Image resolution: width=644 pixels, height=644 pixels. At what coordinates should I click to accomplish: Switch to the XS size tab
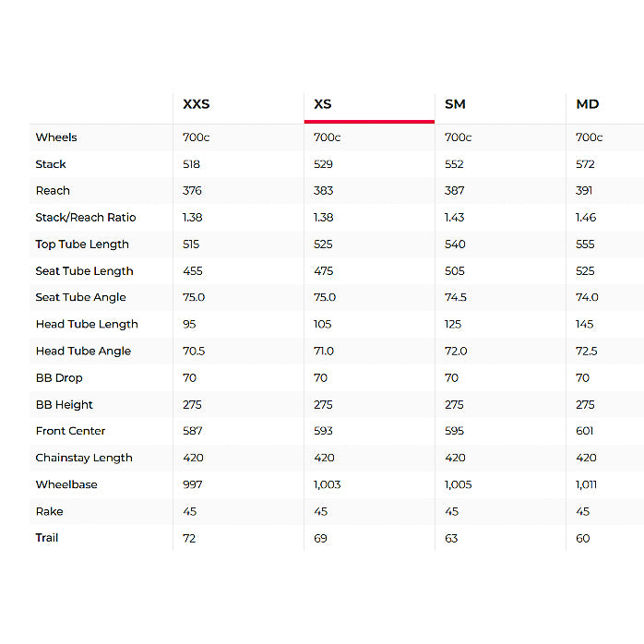[x=323, y=104]
